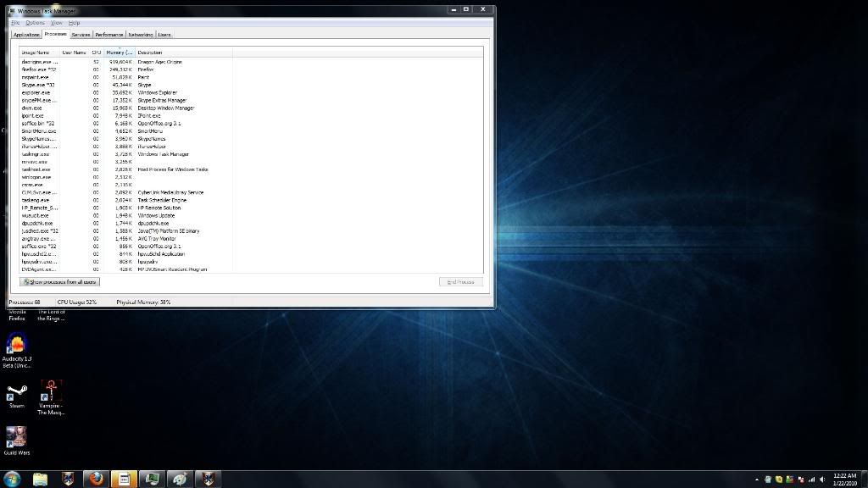
Task: Open the Windows Start menu orb
Action: point(12,479)
